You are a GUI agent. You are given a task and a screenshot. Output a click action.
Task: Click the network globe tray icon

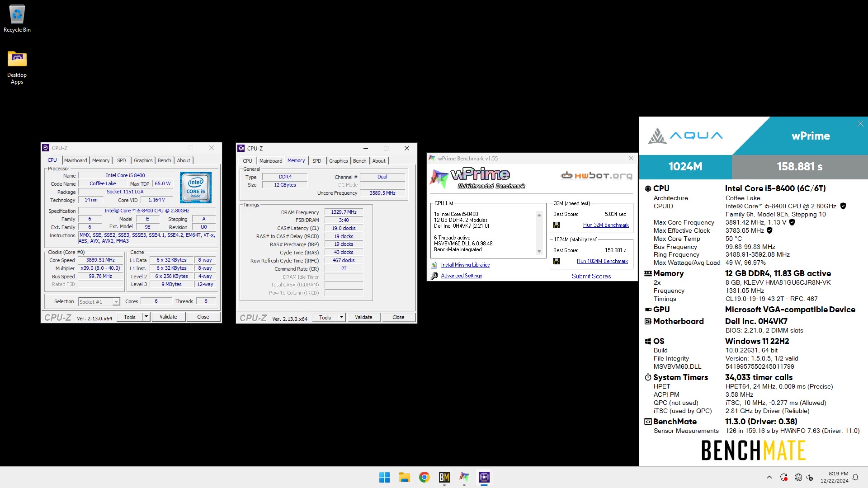point(798,477)
